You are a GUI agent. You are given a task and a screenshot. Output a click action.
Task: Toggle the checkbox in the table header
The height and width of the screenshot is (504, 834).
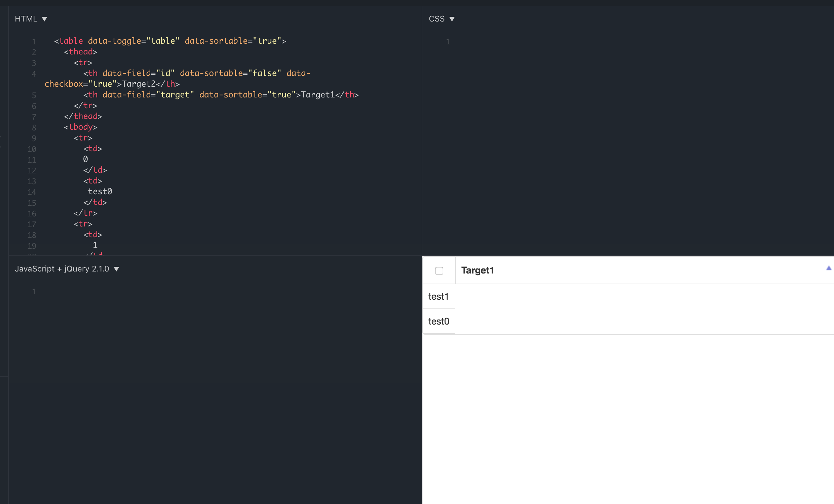439,270
